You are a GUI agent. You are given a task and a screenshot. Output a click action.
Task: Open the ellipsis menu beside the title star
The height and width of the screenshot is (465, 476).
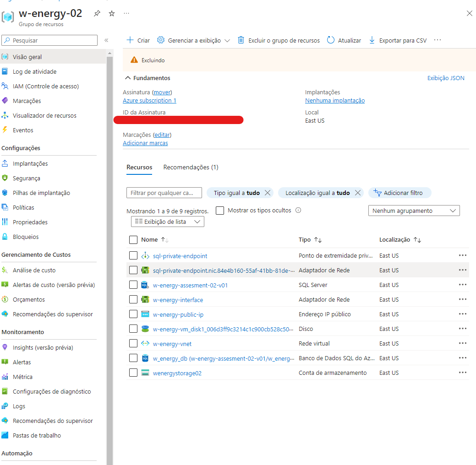(x=126, y=13)
